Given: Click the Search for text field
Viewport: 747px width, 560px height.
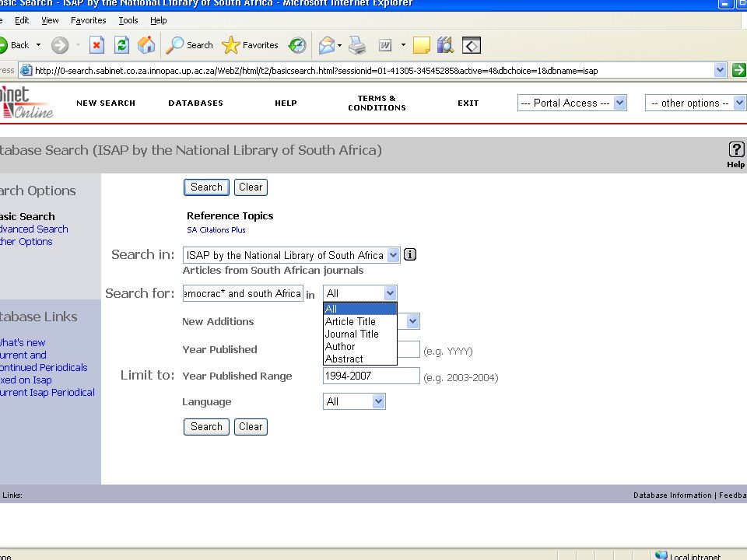Looking at the screenshot, I should (x=243, y=293).
